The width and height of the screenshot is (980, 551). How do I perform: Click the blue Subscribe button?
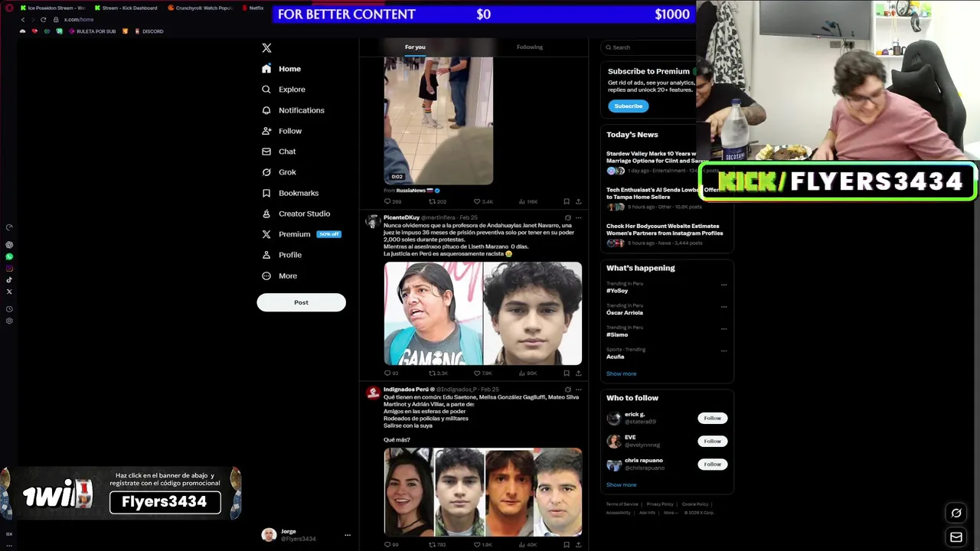click(628, 106)
